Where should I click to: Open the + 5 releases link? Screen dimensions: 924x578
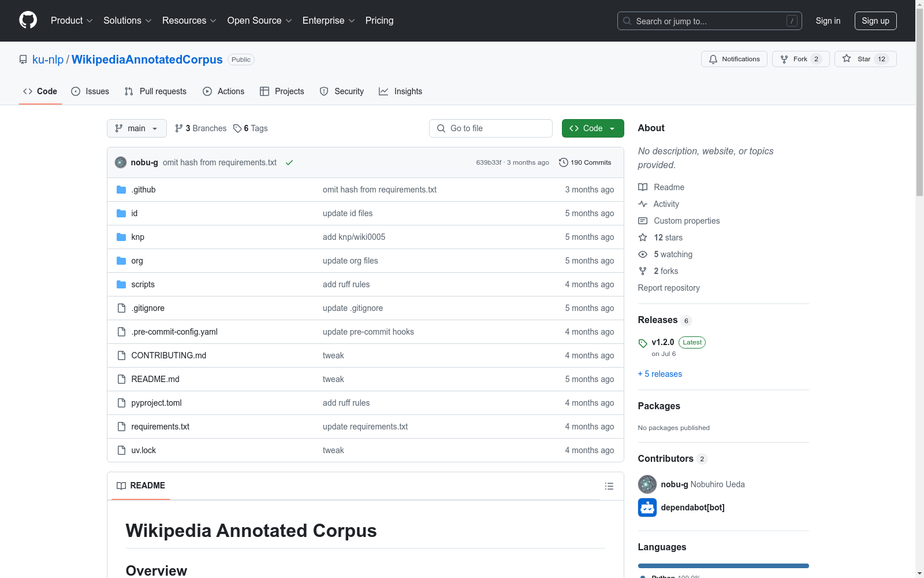(660, 374)
